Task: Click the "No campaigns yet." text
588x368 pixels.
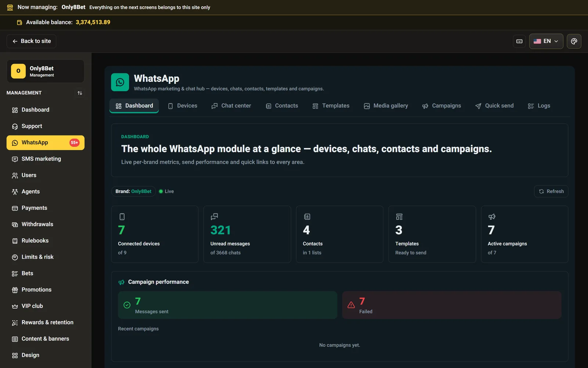Action: point(340,345)
